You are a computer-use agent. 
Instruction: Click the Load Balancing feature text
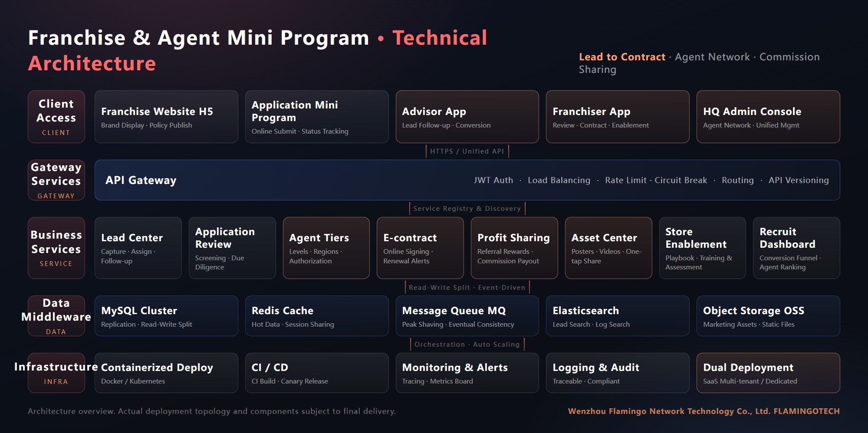[x=559, y=180]
